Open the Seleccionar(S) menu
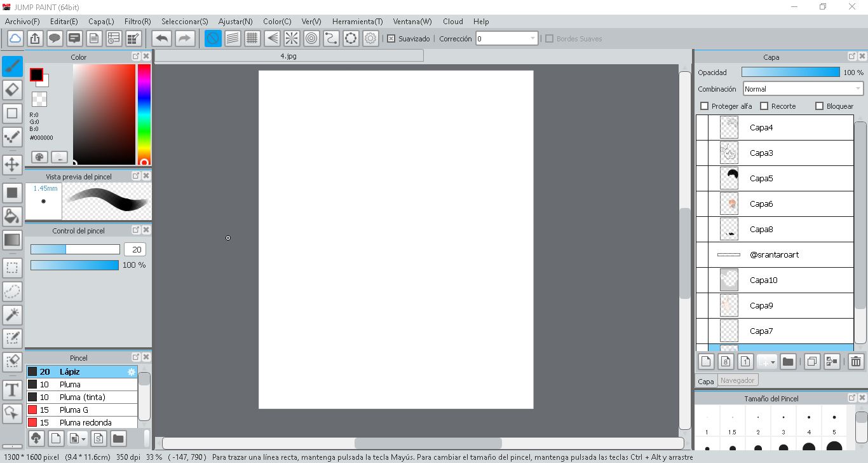Screen dimensions: 868x463 click(185, 22)
